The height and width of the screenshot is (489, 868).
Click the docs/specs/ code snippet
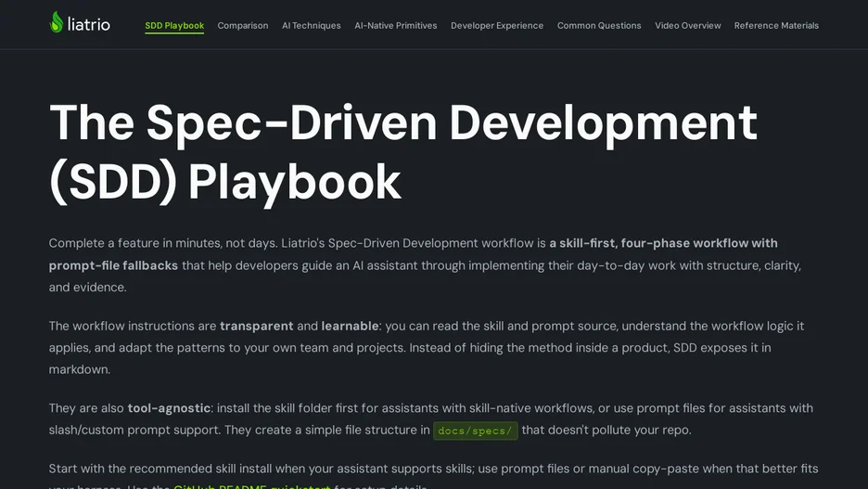click(x=476, y=431)
